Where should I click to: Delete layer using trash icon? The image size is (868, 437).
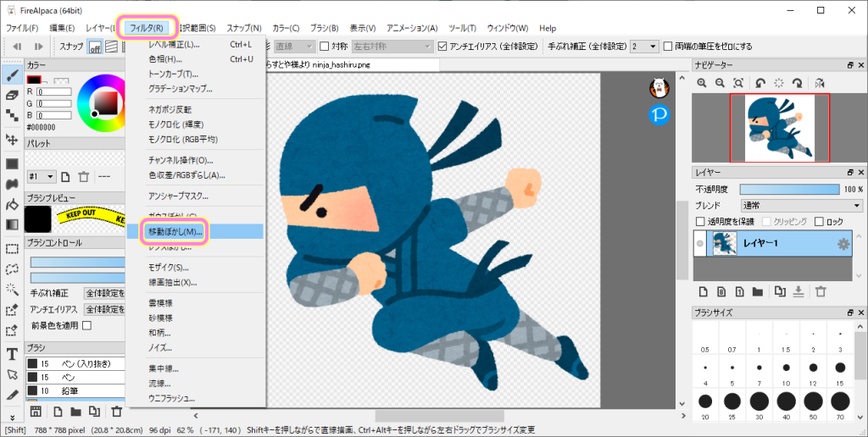(821, 291)
